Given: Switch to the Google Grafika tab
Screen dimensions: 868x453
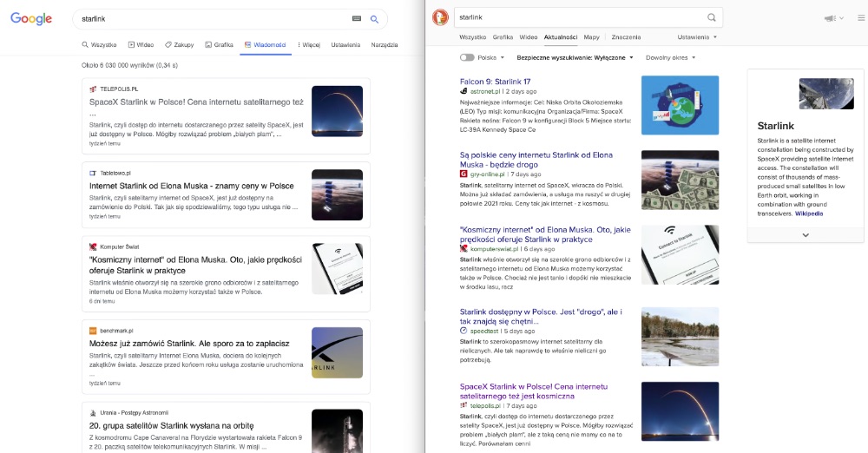Looking at the screenshot, I should tap(219, 44).
